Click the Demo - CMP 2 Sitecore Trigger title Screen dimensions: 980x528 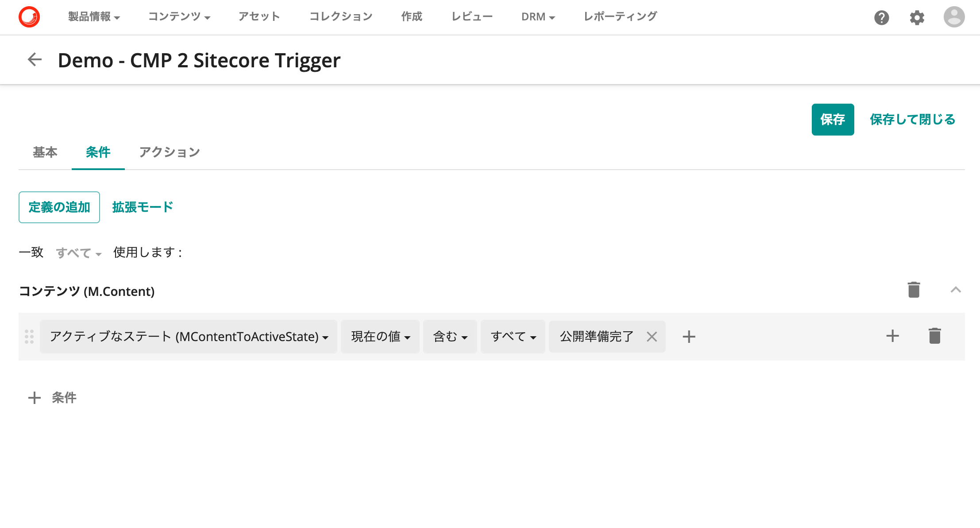[x=199, y=60]
